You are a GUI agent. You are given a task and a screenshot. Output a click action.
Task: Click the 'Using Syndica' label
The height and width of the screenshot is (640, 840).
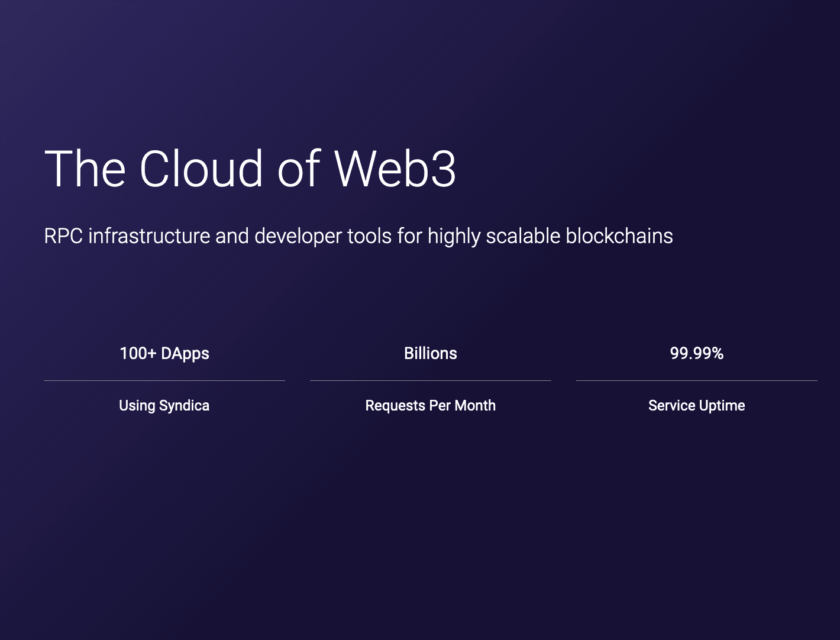click(164, 406)
